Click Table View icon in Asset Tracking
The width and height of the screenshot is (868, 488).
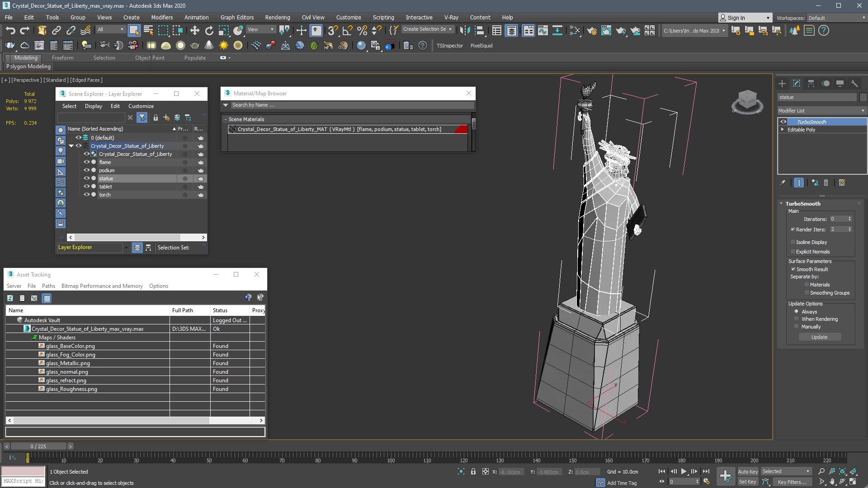coord(47,298)
